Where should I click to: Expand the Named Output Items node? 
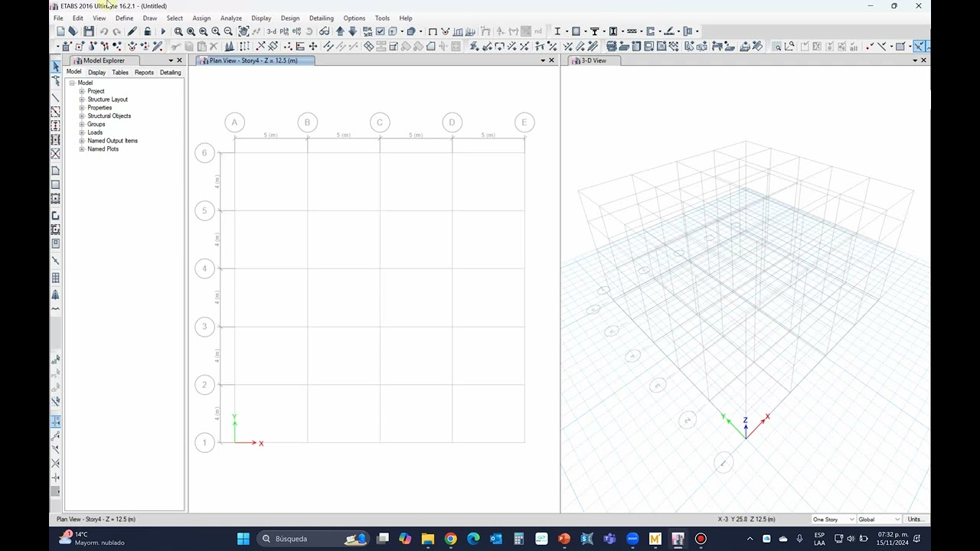click(82, 141)
